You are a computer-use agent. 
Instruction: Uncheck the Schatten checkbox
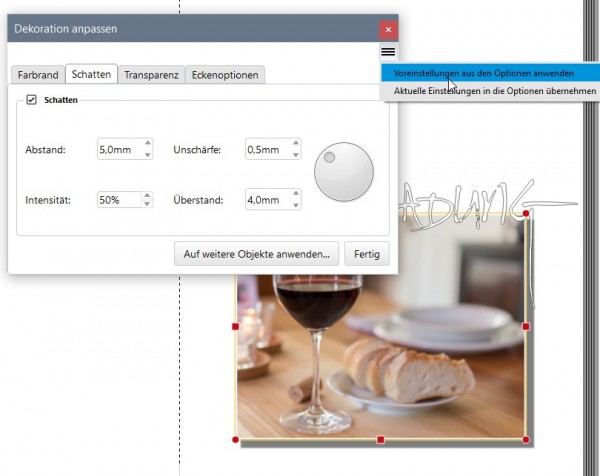click(31, 100)
